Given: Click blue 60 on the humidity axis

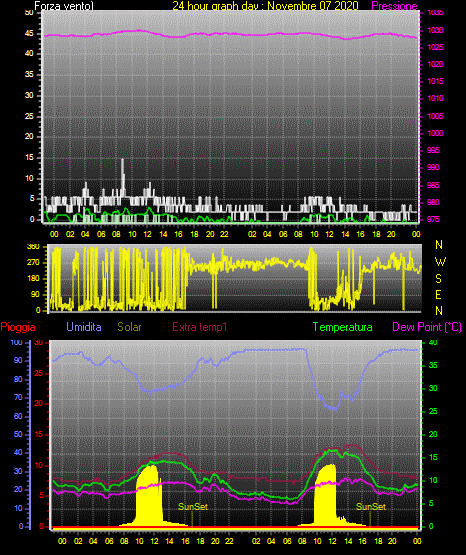Looking at the screenshot, I should coord(18,416).
